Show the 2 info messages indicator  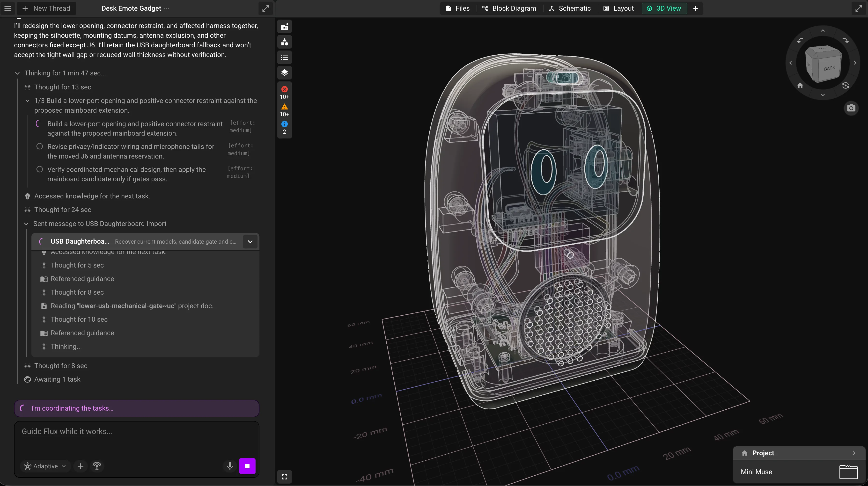click(x=284, y=128)
